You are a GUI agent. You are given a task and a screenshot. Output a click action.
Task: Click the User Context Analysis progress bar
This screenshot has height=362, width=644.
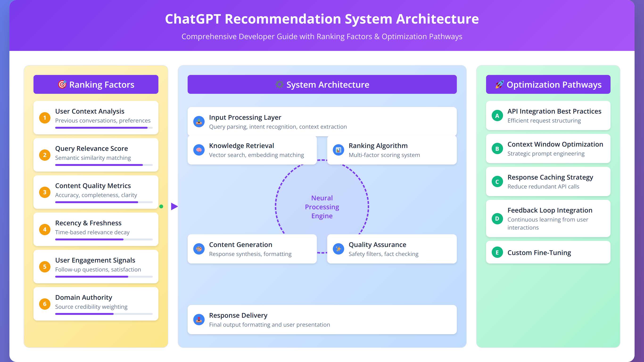pos(104,128)
